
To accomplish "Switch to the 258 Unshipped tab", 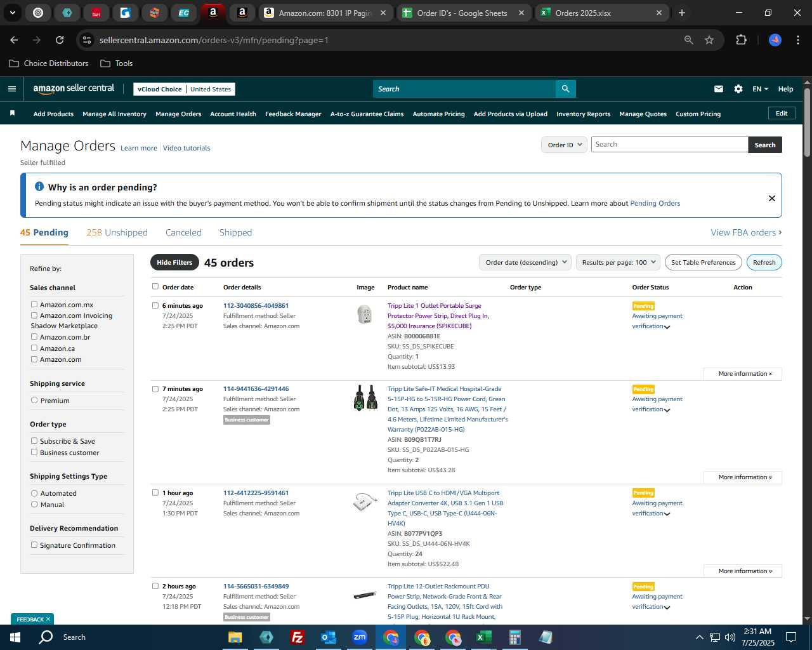I will 117,232.
